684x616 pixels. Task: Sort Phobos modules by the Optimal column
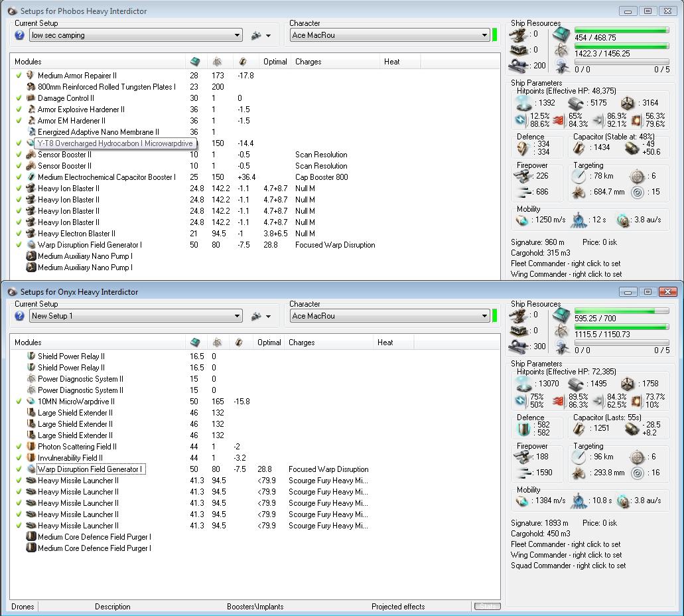point(275,62)
